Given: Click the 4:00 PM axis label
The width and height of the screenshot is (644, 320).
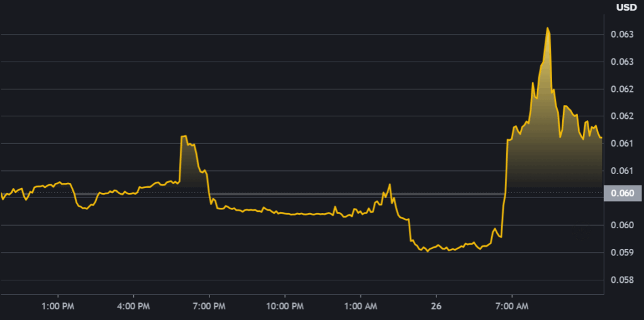Looking at the screenshot, I should 133,306.
